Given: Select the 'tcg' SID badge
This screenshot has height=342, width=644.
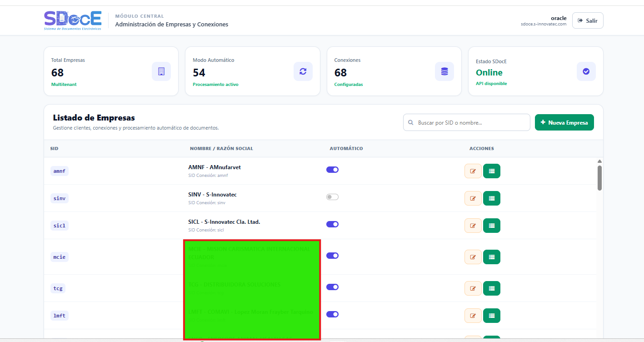Looking at the screenshot, I should pyautogui.click(x=58, y=288).
